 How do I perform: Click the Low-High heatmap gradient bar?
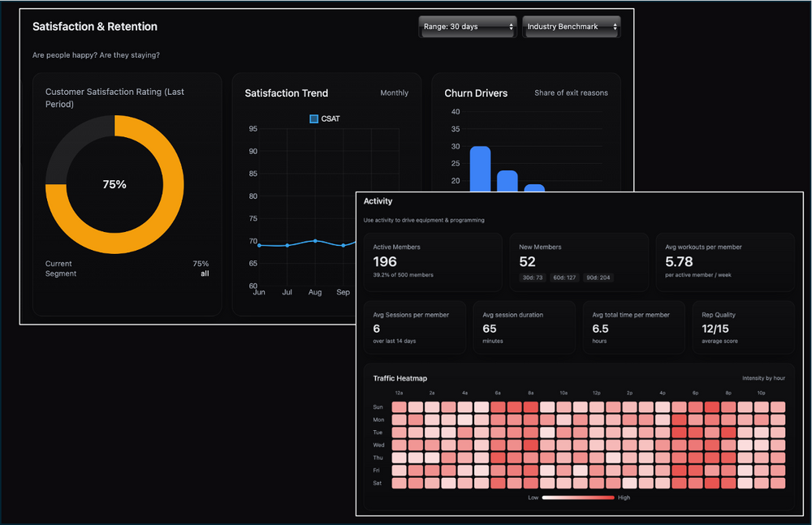(x=578, y=497)
